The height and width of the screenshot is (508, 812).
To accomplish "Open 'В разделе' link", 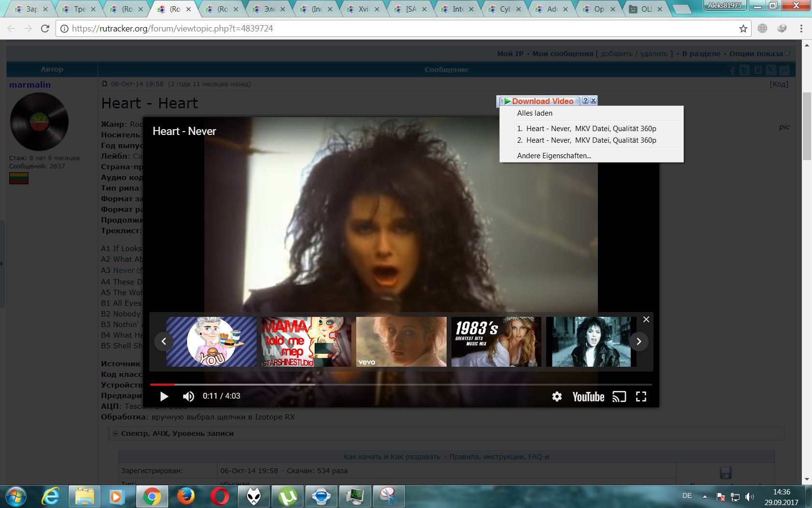I will click(701, 54).
